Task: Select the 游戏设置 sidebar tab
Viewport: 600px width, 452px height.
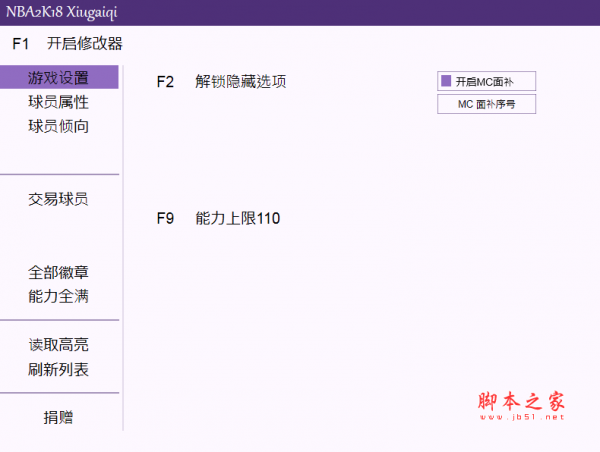Action: click(x=59, y=77)
